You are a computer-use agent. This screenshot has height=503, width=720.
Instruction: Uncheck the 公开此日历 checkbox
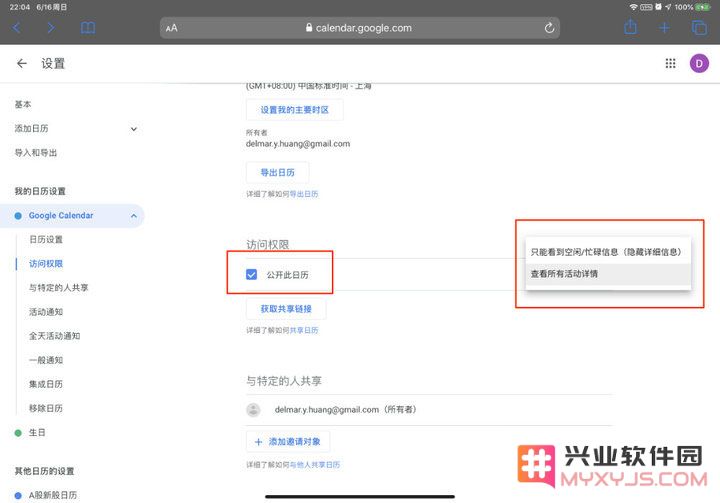coord(252,275)
